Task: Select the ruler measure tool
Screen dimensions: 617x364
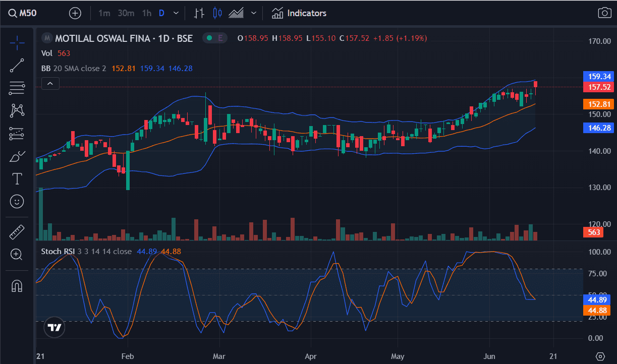Action: point(17,232)
